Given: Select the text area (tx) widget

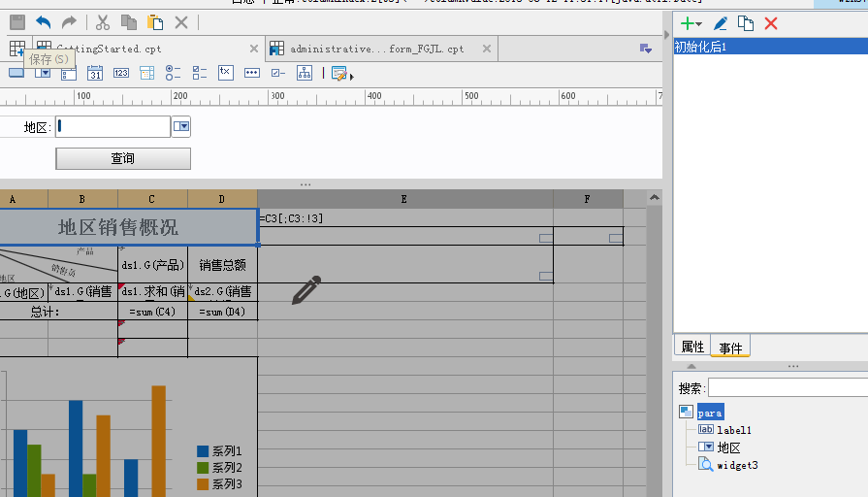Looking at the screenshot, I should pos(225,73).
